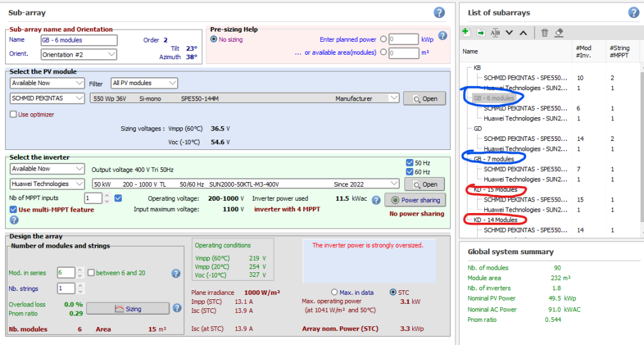Click help icon beside inverter power used
Viewport: 644px width, 345px height.
pyautogui.click(x=376, y=200)
